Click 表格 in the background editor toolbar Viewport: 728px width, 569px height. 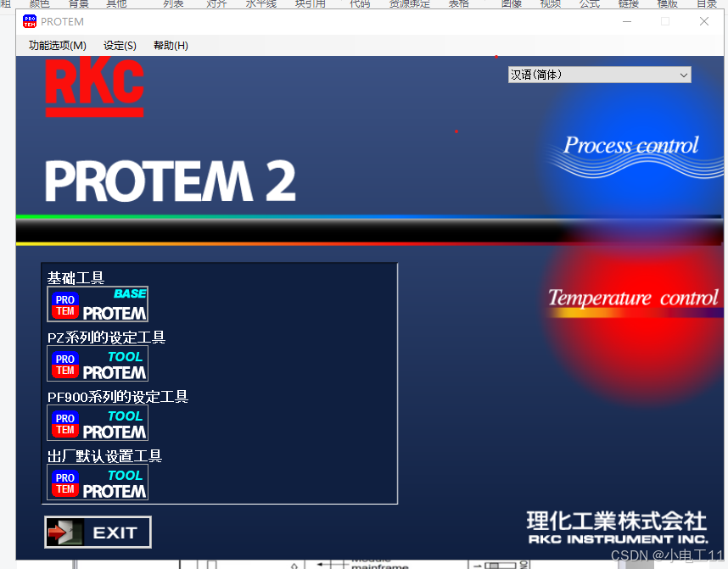[x=458, y=3]
